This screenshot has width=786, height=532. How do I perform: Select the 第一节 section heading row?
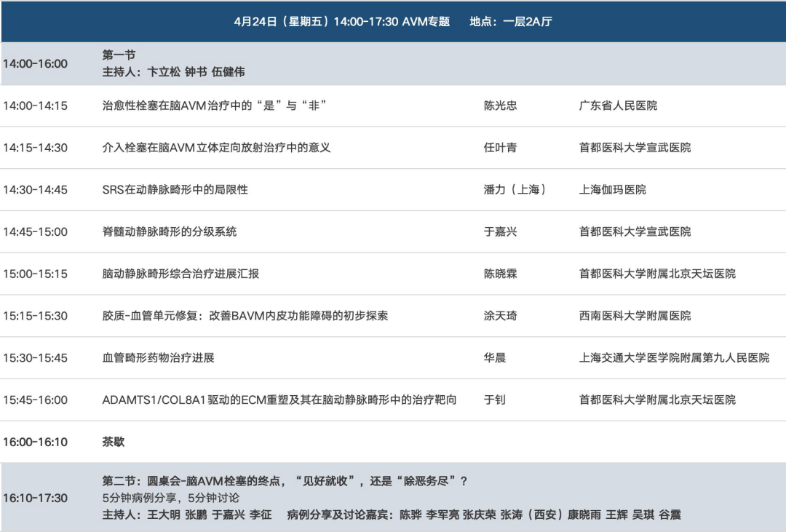tap(119, 55)
